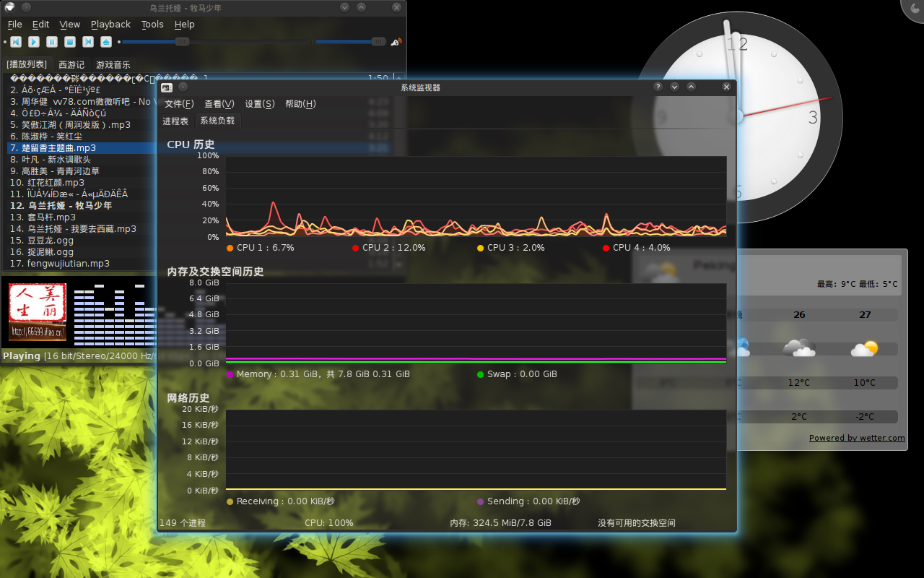Click the Swap green color dot
Viewport: 924px width, 578px height.
480,374
